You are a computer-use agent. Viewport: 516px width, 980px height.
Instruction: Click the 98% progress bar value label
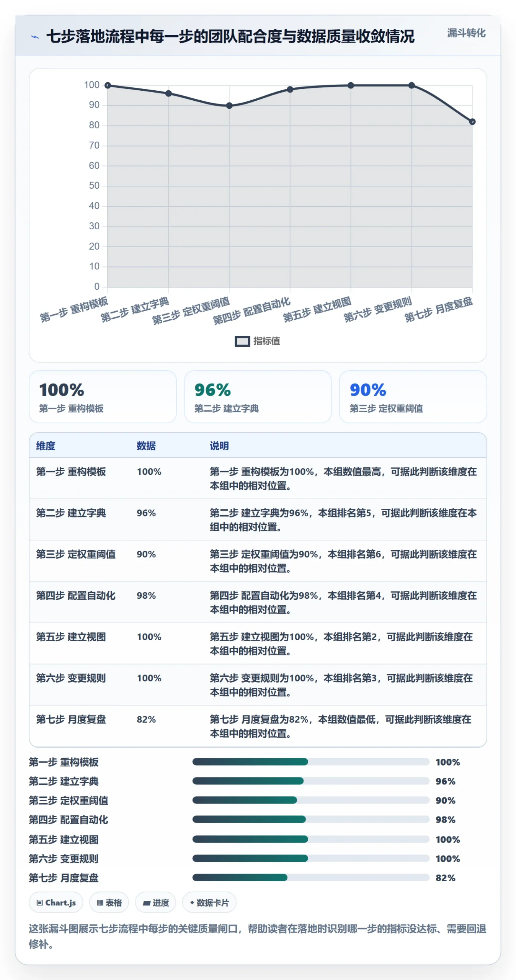(445, 820)
